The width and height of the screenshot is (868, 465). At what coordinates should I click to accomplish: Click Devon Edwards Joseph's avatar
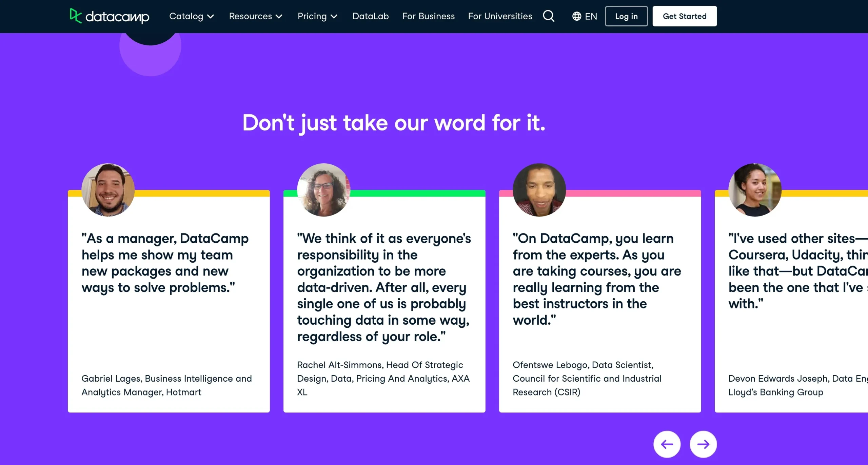coord(755,190)
